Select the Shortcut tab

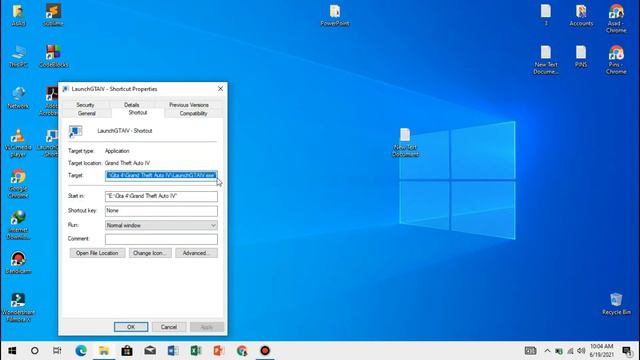(x=138, y=113)
